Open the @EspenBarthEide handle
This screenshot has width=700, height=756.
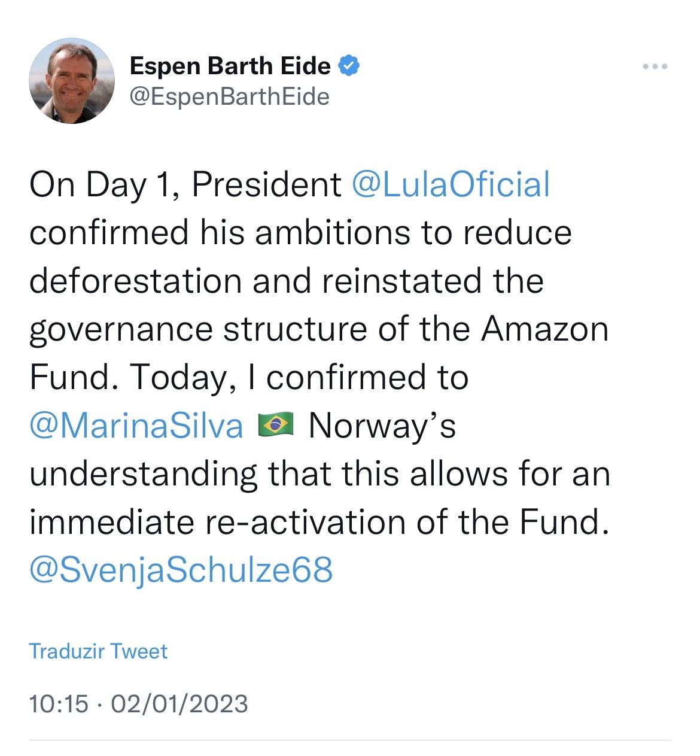(x=229, y=96)
